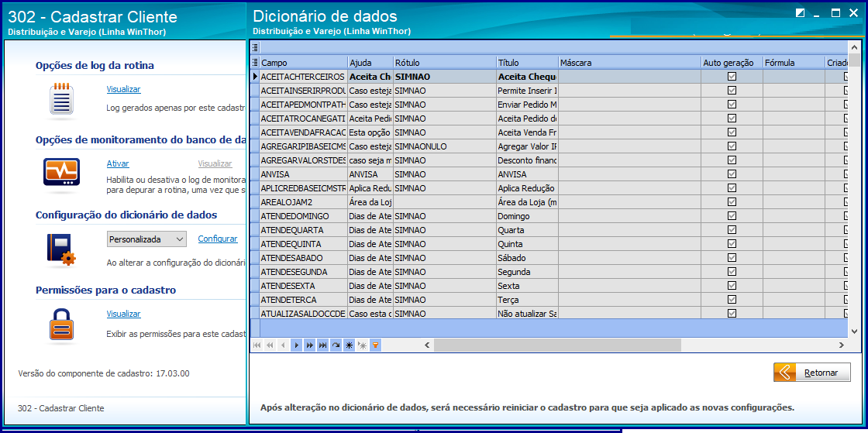Click the Fórmula column header

tap(794, 63)
